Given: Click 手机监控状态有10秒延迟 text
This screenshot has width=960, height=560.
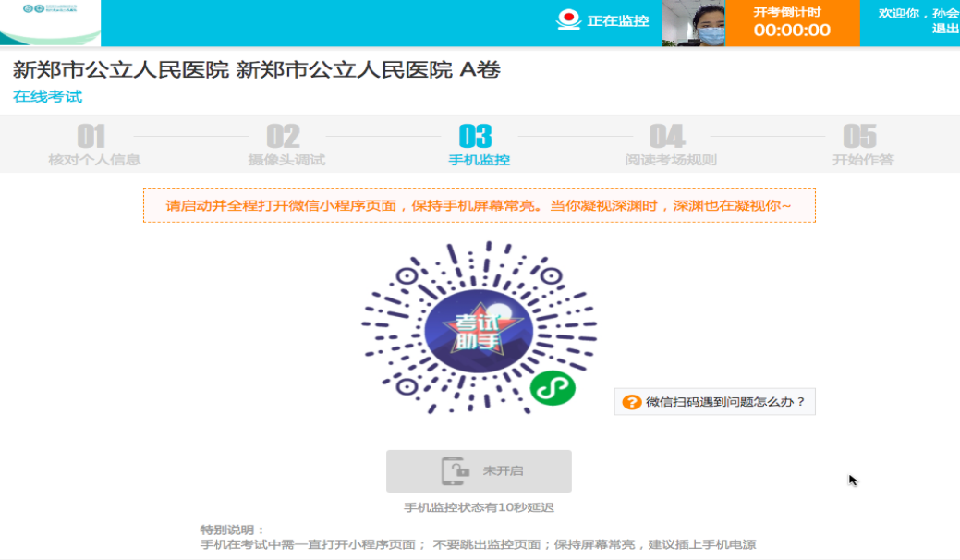Looking at the screenshot, I should pyautogui.click(x=479, y=507).
